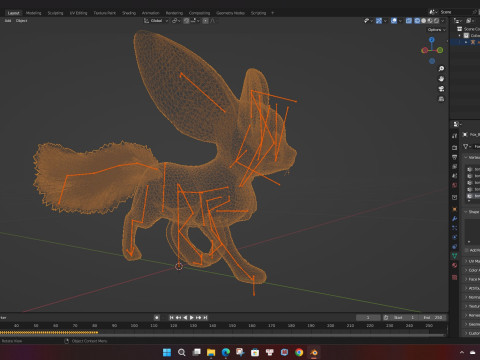Jump to the timeline end frame
Screen dimensions: 480x360
(205, 318)
